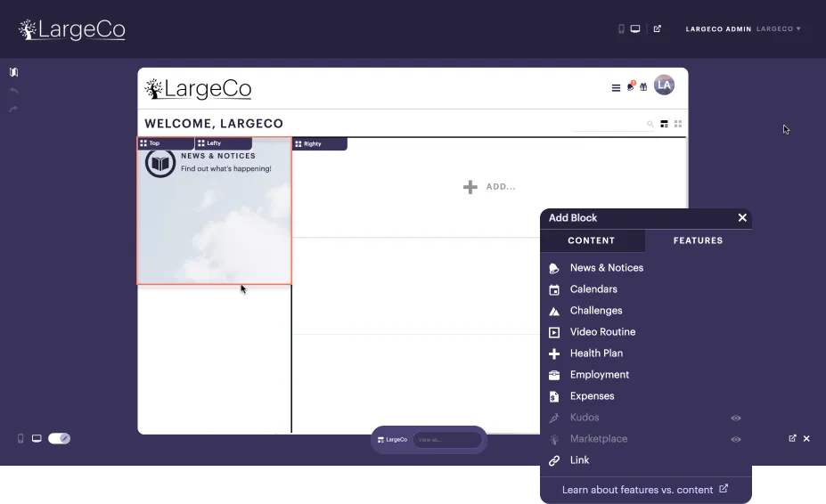Toggle visibility eye for Marketplace
Image resolution: width=826 pixels, height=504 pixels.
[736, 439]
